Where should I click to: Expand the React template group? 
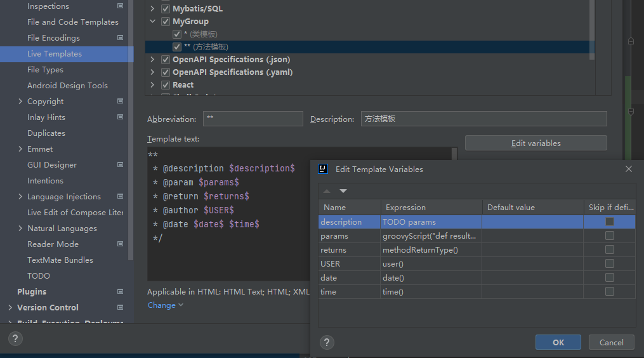click(x=153, y=85)
